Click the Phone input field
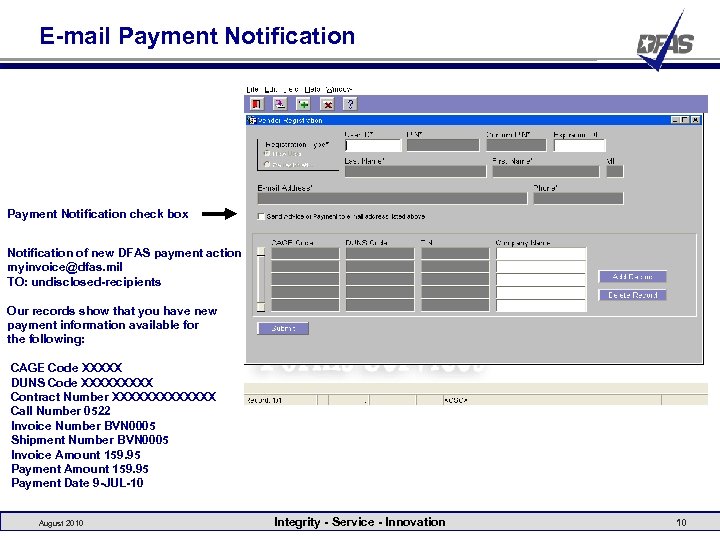Viewport: 720px width, 540px height. click(578, 198)
